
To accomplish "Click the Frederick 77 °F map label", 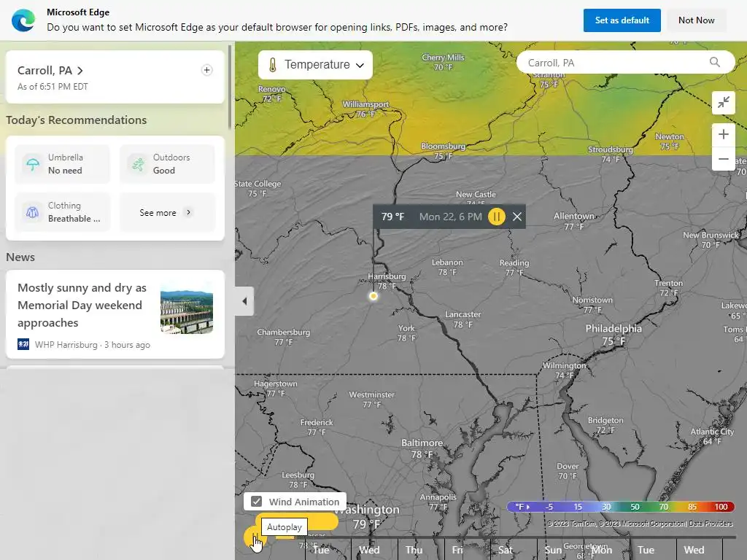I will point(317,427).
